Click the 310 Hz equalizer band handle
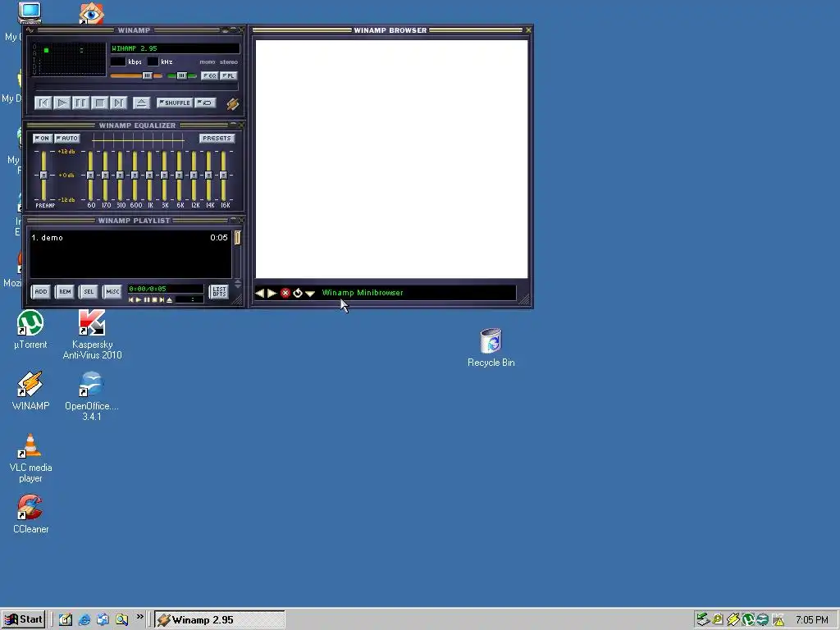 (120, 176)
